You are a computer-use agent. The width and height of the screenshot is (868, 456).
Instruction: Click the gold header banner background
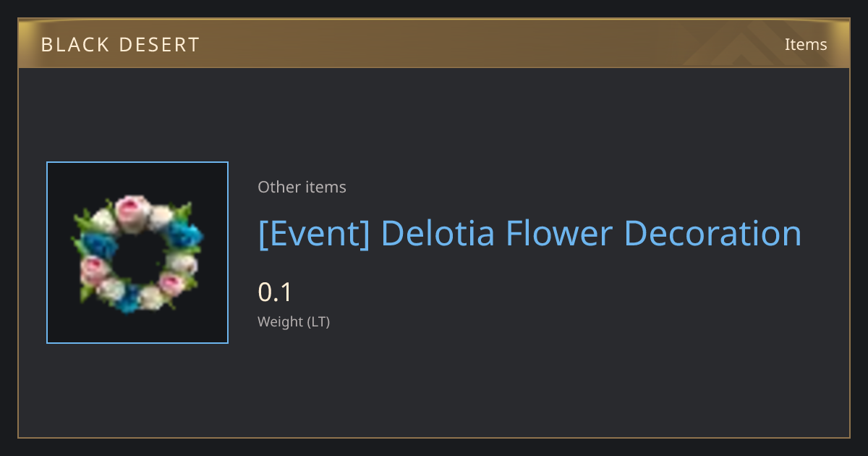point(434,43)
